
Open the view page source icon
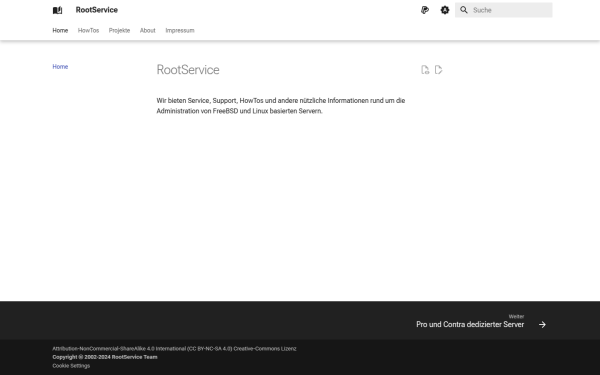click(425, 70)
